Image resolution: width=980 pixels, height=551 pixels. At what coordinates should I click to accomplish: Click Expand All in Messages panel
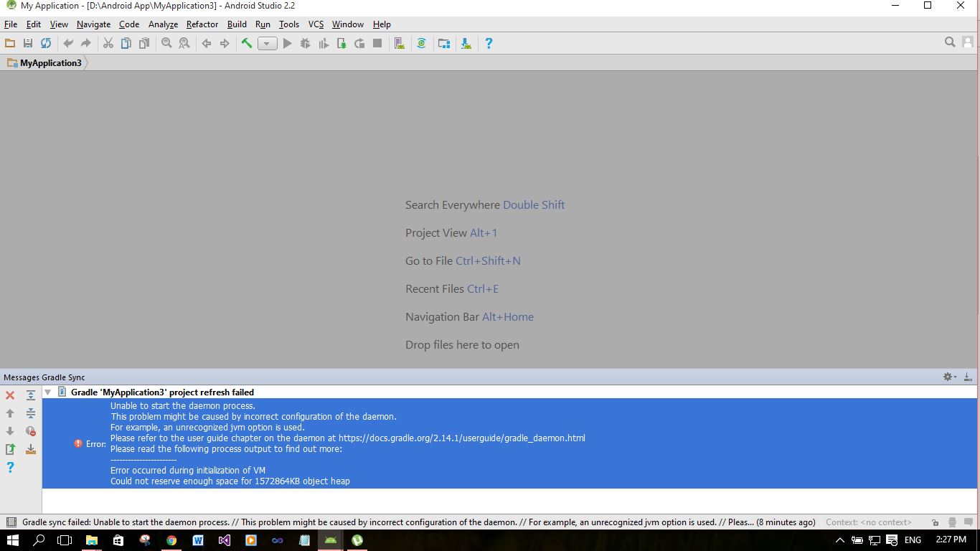31,395
